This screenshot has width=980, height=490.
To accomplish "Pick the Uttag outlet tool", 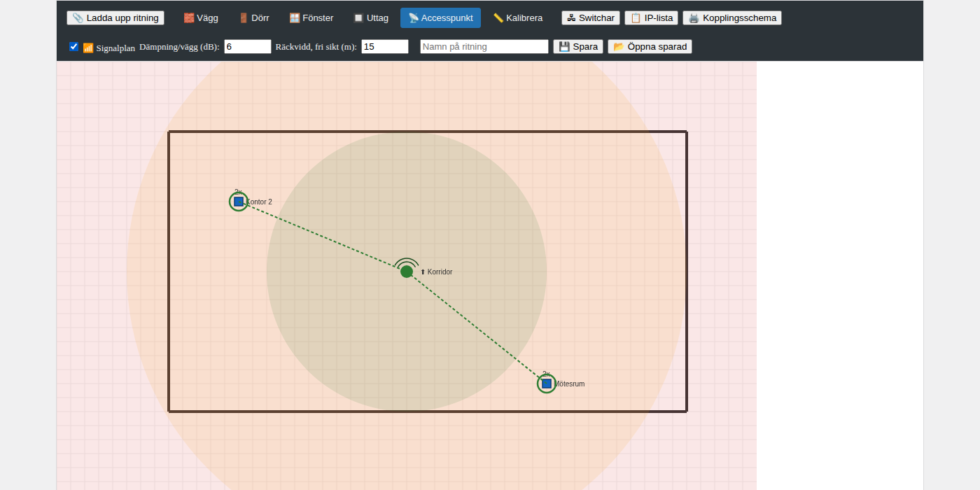I will [370, 18].
